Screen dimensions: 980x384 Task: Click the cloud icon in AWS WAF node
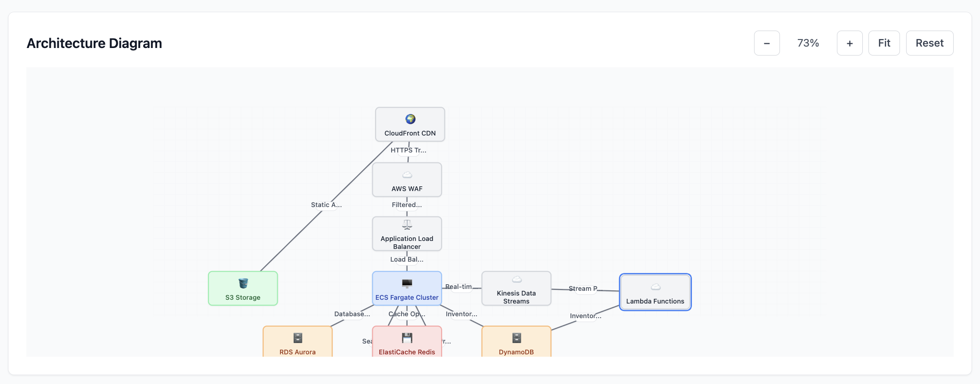(x=407, y=175)
